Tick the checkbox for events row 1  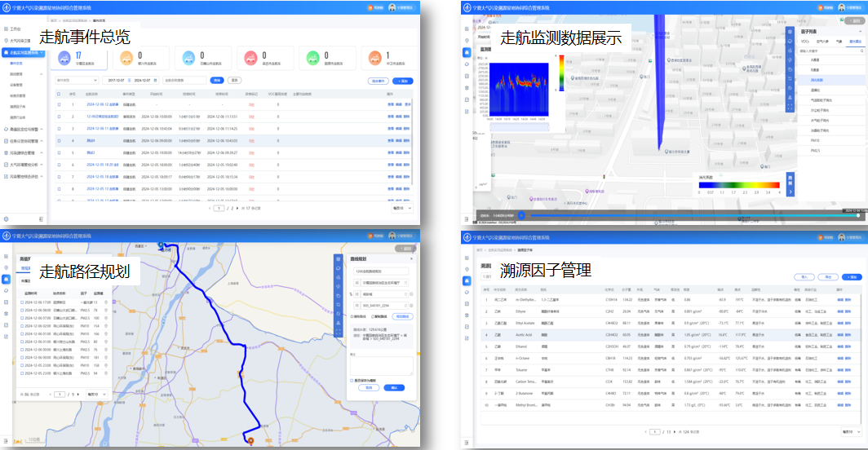click(x=59, y=104)
